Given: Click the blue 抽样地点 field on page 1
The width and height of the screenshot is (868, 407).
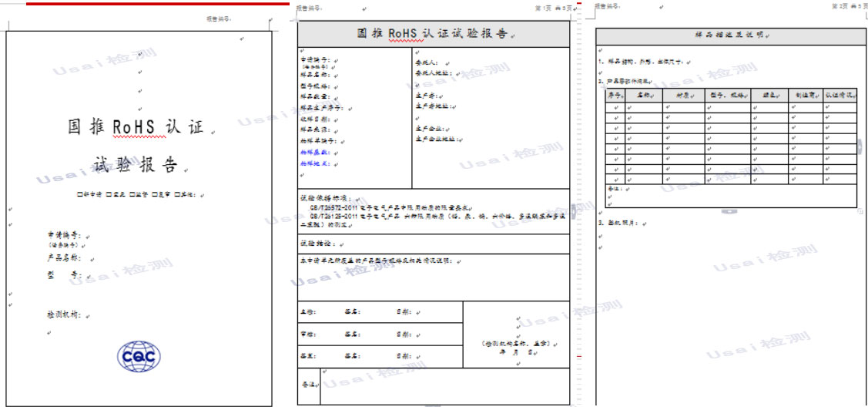Looking at the screenshot, I should 316,164.
